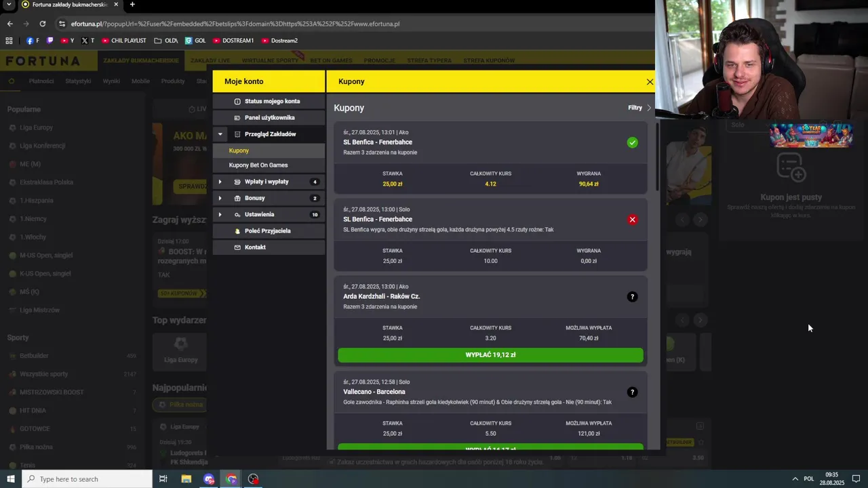The image size is (868, 488).
Task: Close the Moje konto popup with X
Action: click(650, 81)
